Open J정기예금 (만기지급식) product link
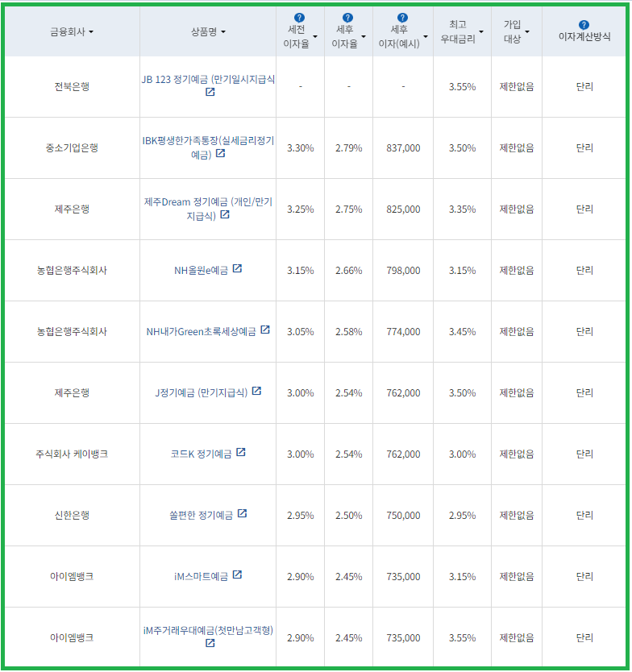The height and width of the screenshot is (672, 632). (201, 393)
